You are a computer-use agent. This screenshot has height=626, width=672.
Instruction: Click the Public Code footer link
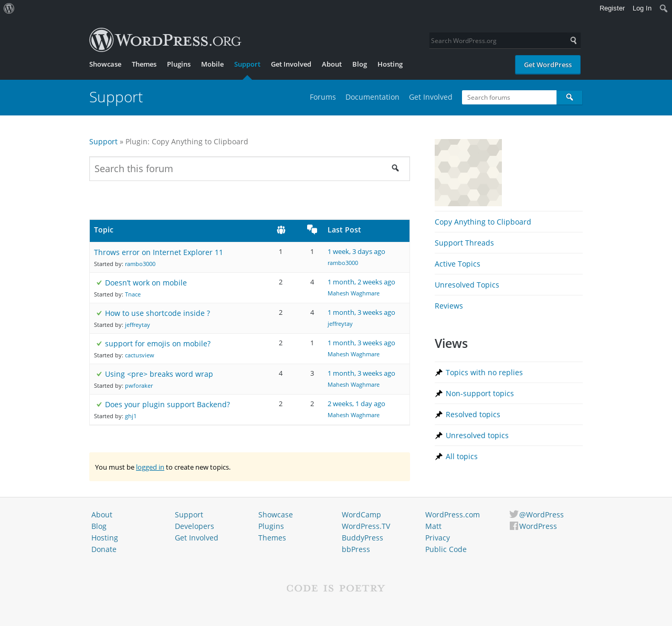[x=446, y=549]
